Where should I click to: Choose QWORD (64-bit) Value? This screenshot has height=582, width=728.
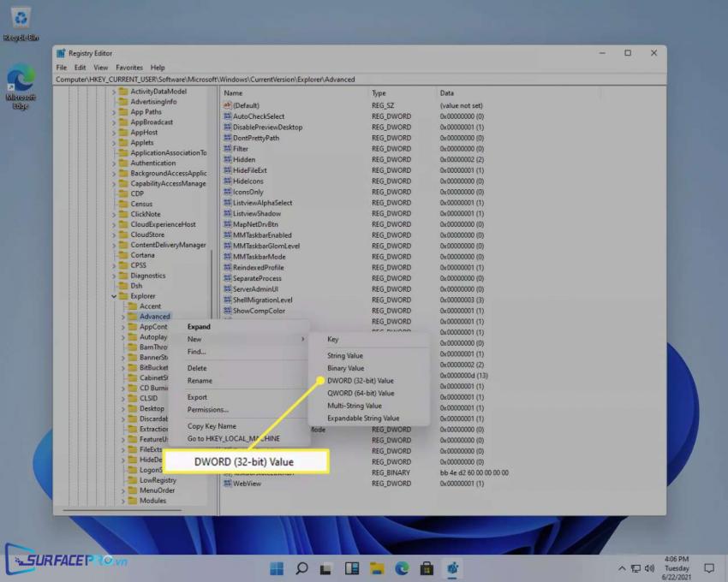click(361, 393)
